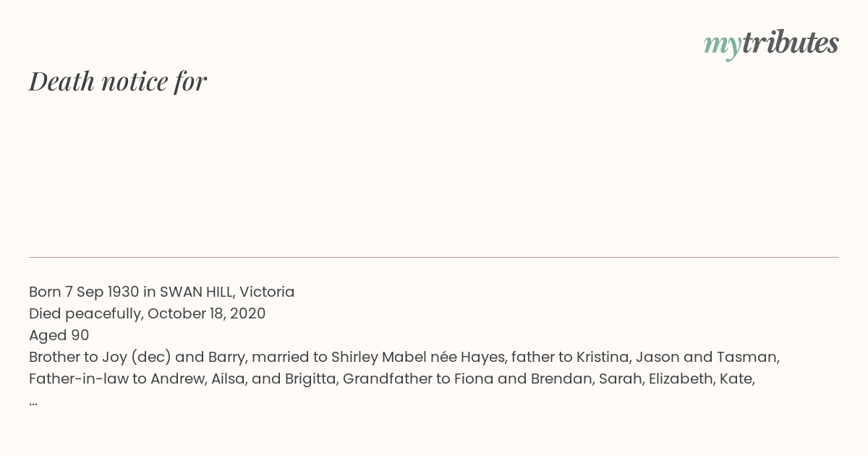The width and height of the screenshot is (868, 456).
Task: Click the green "my" part of the logo
Action: 722,43
